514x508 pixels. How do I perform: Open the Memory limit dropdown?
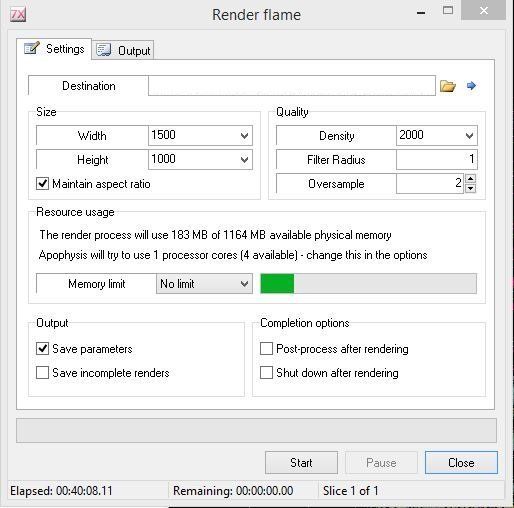coord(204,284)
